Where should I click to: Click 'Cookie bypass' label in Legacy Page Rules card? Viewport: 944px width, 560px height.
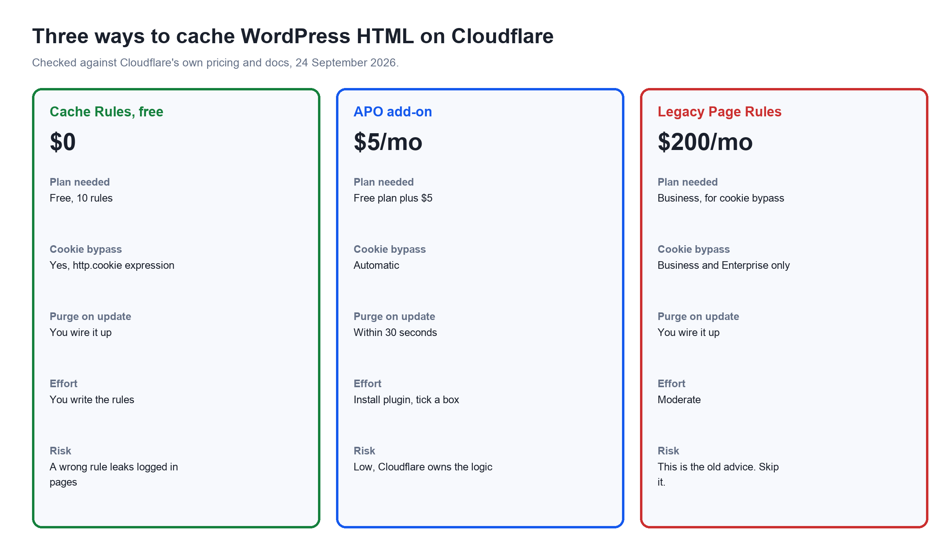694,249
